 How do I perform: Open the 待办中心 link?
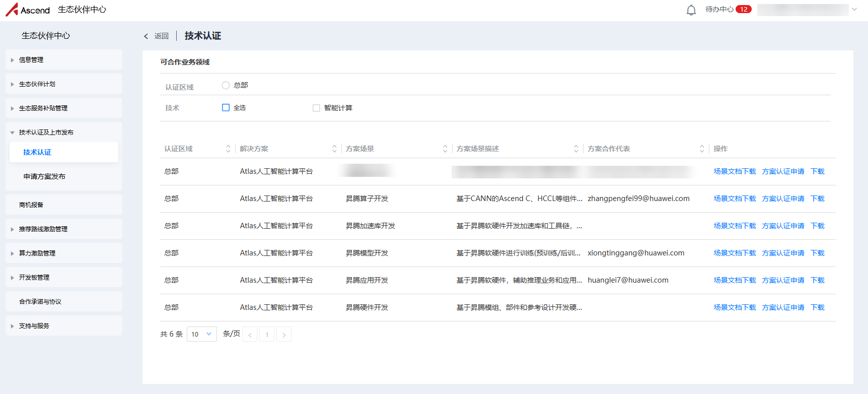click(719, 9)
